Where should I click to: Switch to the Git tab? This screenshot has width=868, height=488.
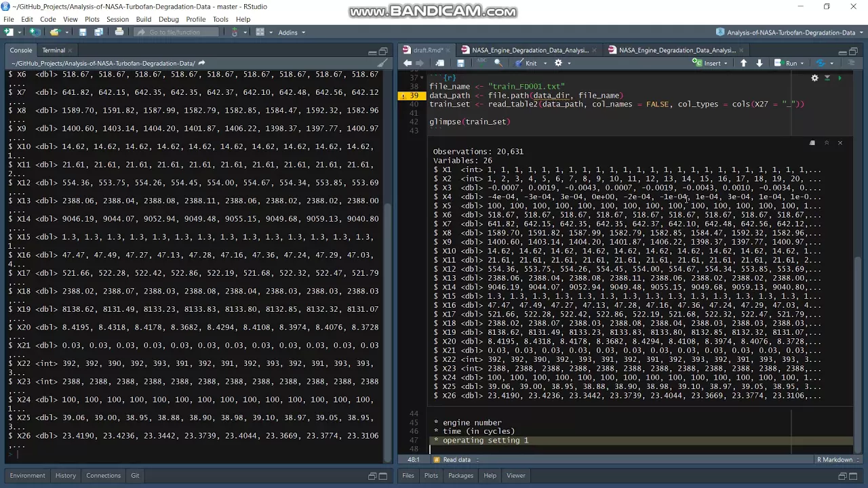(135, 476)
